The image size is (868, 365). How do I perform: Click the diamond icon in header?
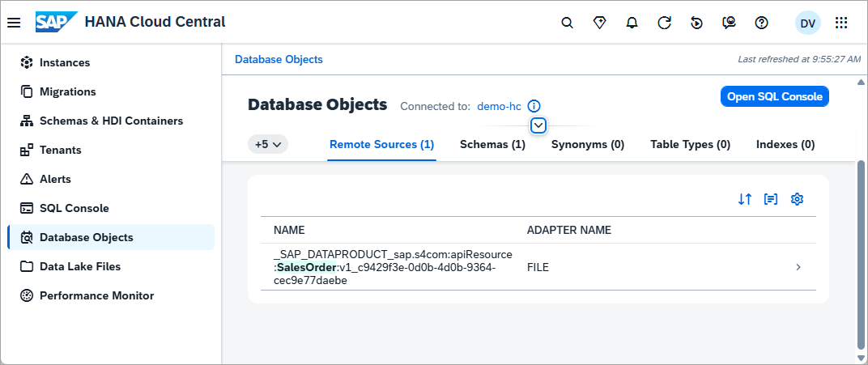click(x=599, y=23)
